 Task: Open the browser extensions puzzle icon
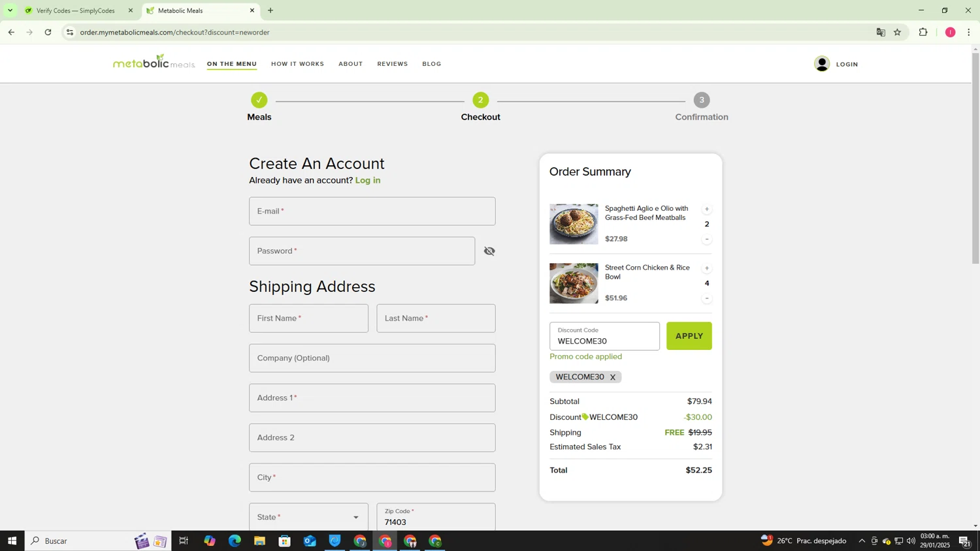coord(923,32)
